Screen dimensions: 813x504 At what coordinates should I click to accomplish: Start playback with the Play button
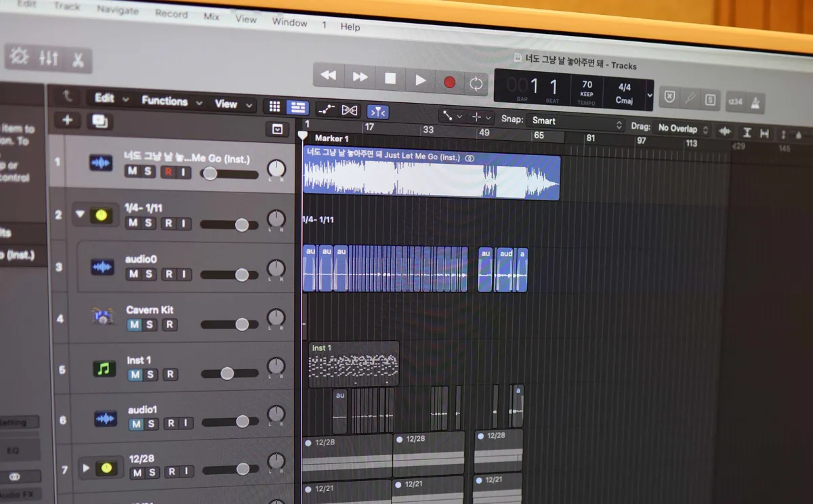420,80
